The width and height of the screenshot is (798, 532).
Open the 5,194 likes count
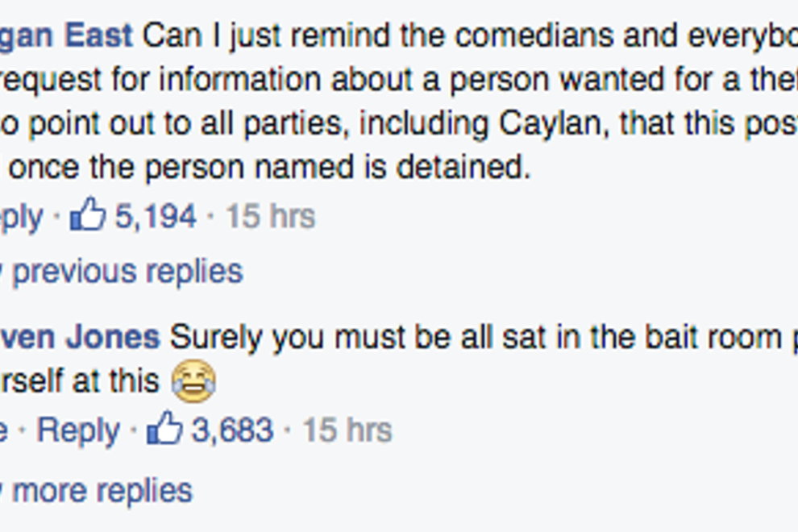coord(155,217)
